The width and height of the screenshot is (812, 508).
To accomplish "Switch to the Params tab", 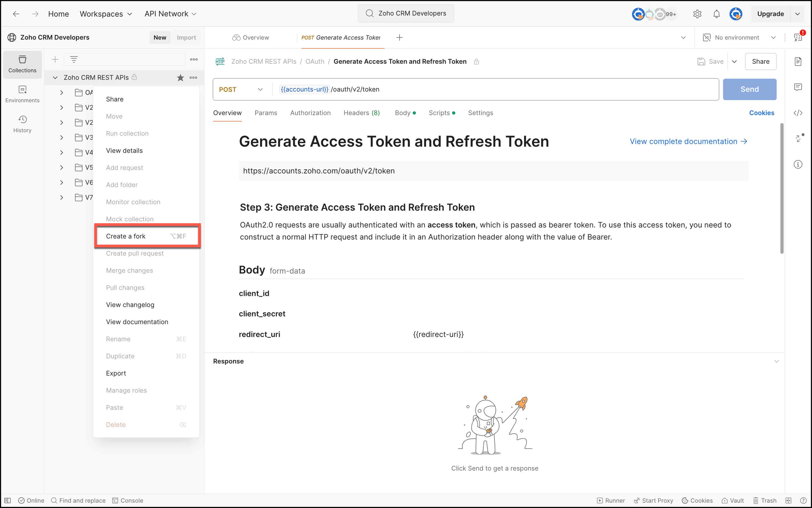I will point(266,113).
